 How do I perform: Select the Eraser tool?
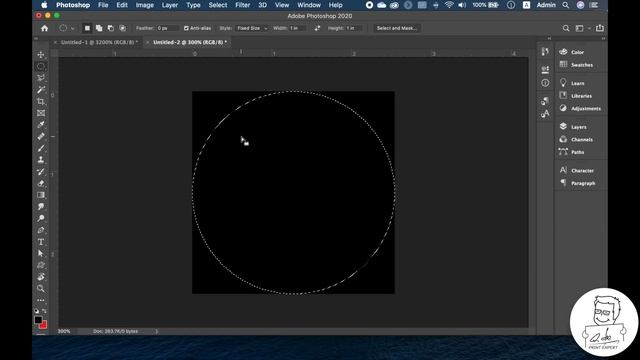[x=41, y=183]
